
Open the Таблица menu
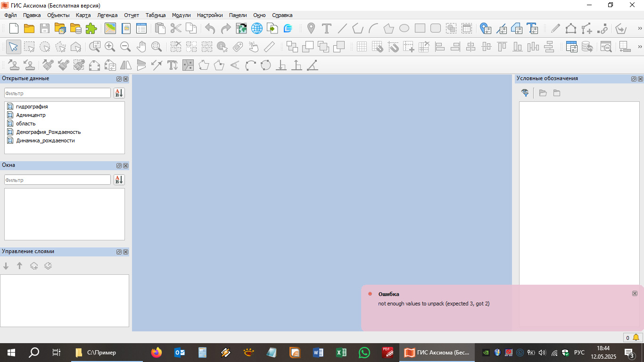pyautogui.click(x=156, y=15)
